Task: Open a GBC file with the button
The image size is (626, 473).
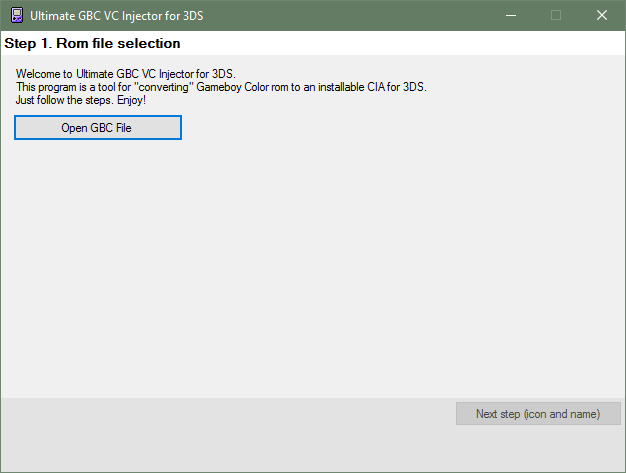Action: click(97, 128)
